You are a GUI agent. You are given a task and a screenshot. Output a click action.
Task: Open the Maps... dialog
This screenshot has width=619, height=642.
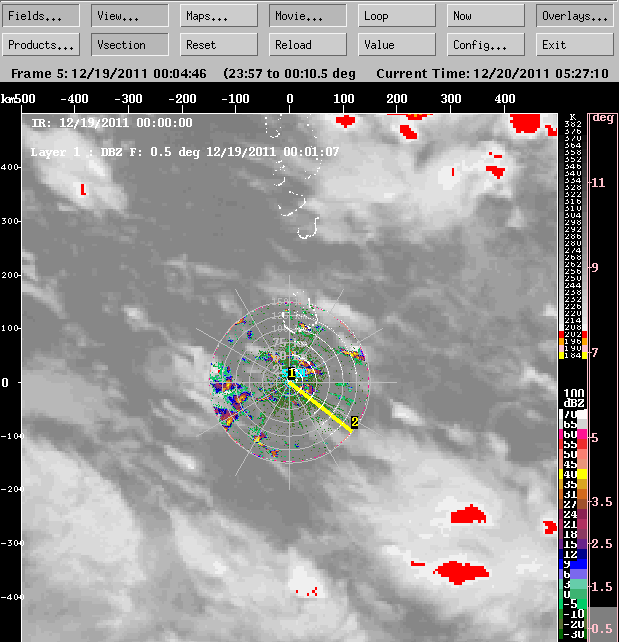219,16
